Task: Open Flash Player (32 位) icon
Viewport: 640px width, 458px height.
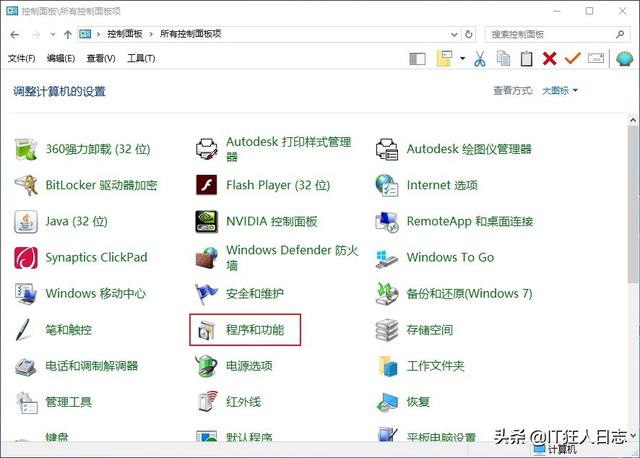Action: (207, 185)
